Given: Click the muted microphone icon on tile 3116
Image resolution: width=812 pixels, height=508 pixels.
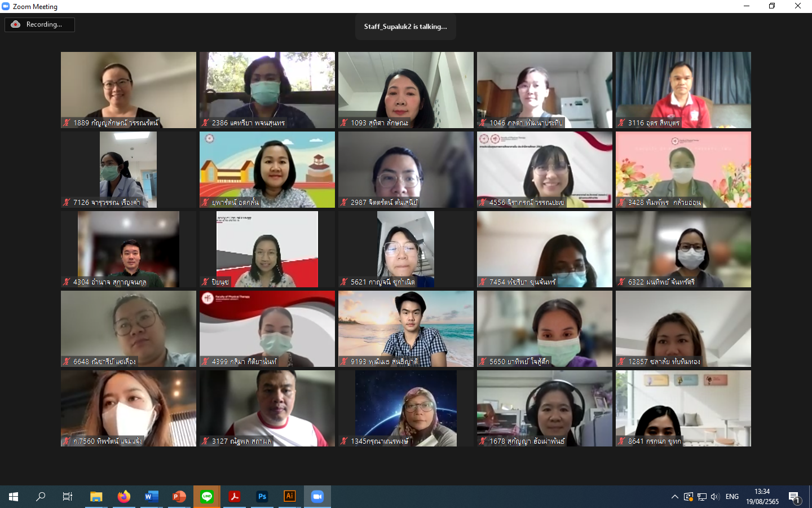Looking at the screenshot, I should 621,122.
